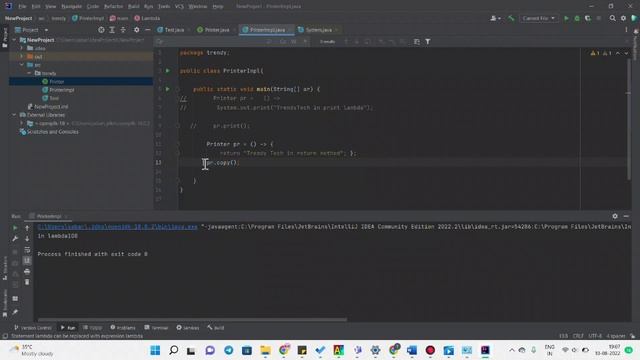Open Telegram from taskbar

229,350
